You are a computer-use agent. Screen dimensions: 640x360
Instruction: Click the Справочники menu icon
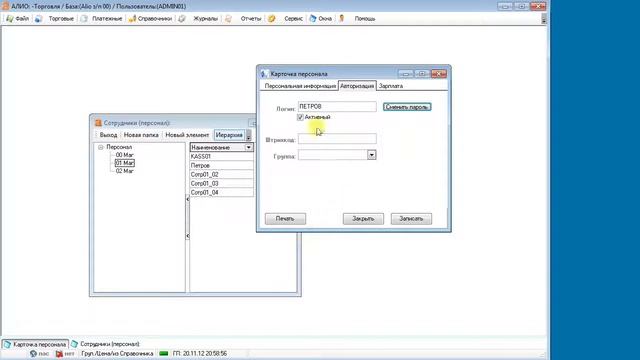132,19
